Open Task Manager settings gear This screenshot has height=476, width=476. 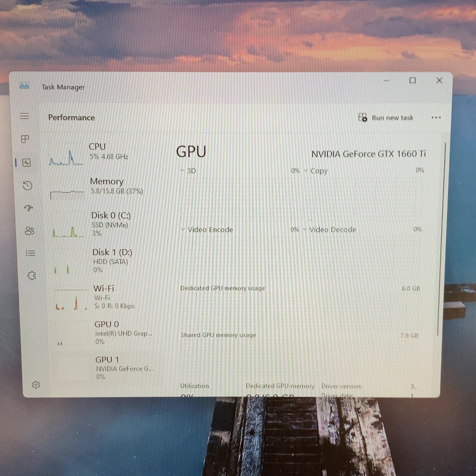(36, 385)
